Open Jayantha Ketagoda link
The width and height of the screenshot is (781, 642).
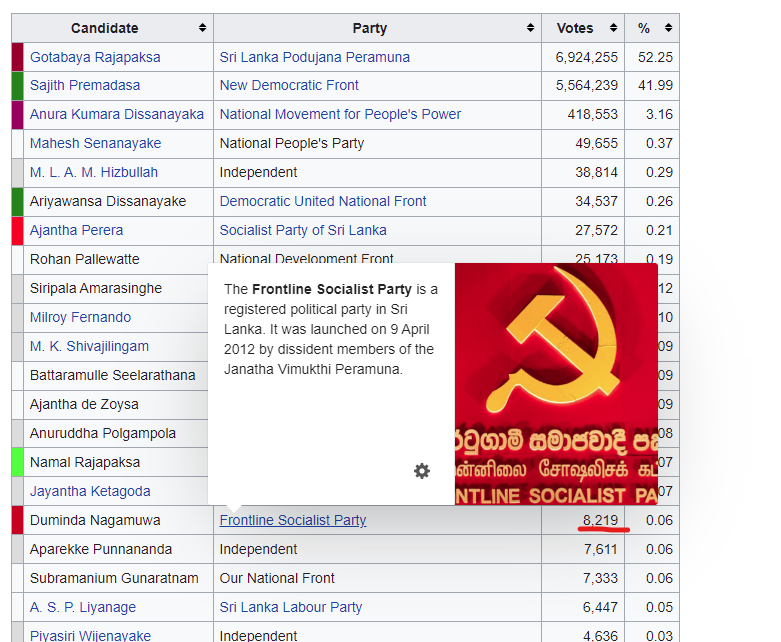(90, 491)
